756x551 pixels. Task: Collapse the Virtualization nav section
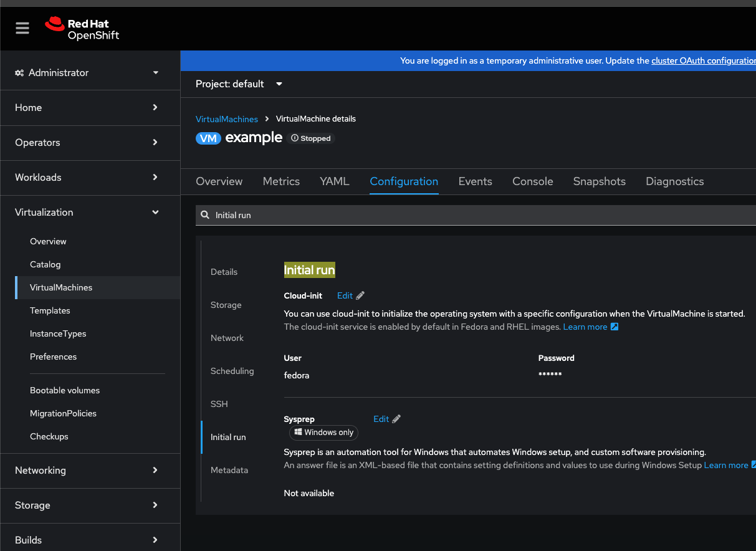click(87, 213)
